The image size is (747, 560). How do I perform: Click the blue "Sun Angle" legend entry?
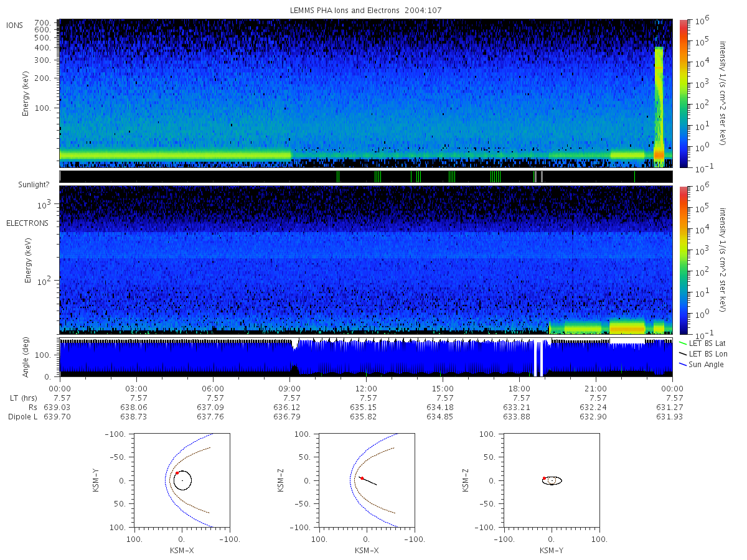(x=701, y=365)
